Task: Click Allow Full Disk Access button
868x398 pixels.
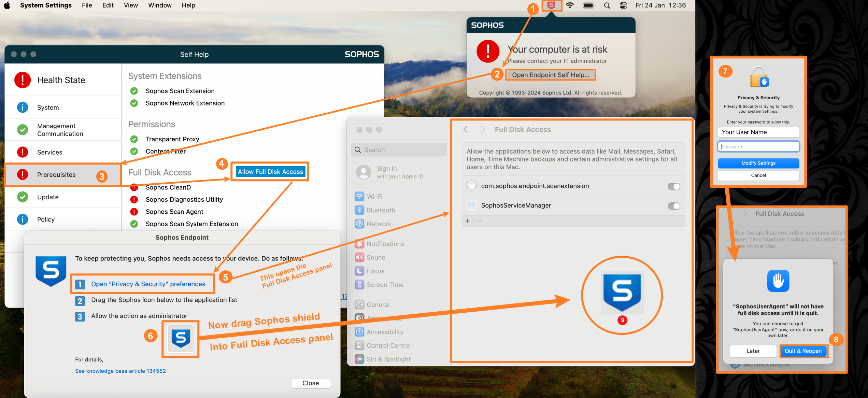Action: coord(270,172)
